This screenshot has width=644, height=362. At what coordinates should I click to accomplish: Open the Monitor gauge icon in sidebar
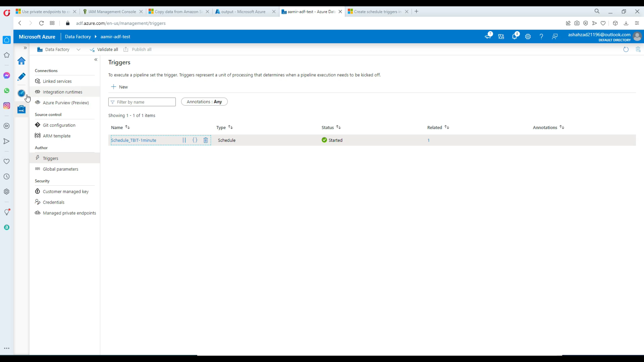pos(21,93)
